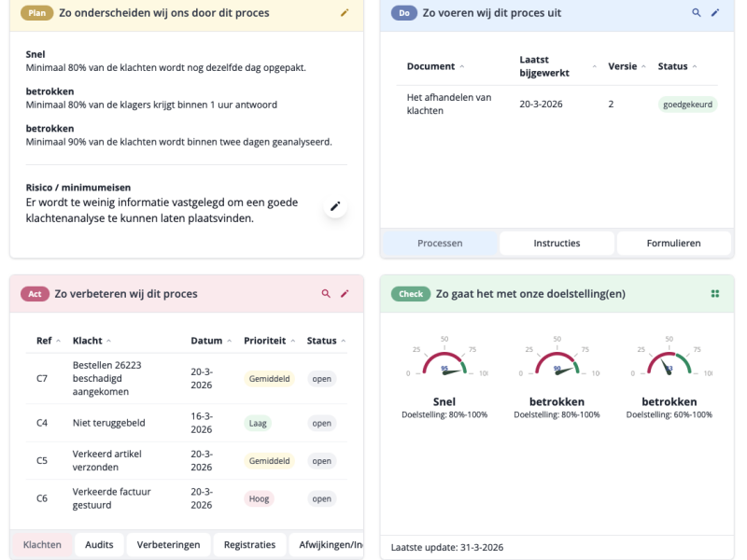Select the Audits tab
747x560 pixels.
click(98, 544)
